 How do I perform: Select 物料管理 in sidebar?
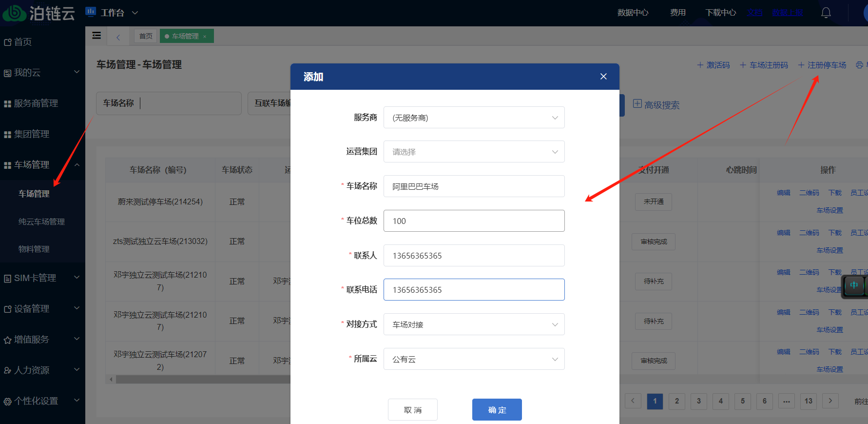pos(34,249)
